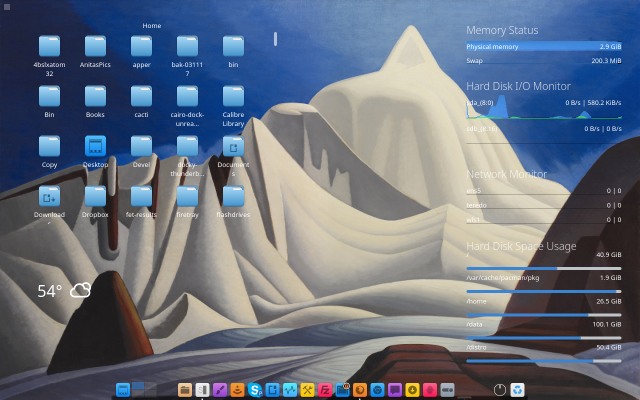The width and height of the screenshot is (640, 400).
Task: Click the wls1 network row
Action: pos(544,220)
